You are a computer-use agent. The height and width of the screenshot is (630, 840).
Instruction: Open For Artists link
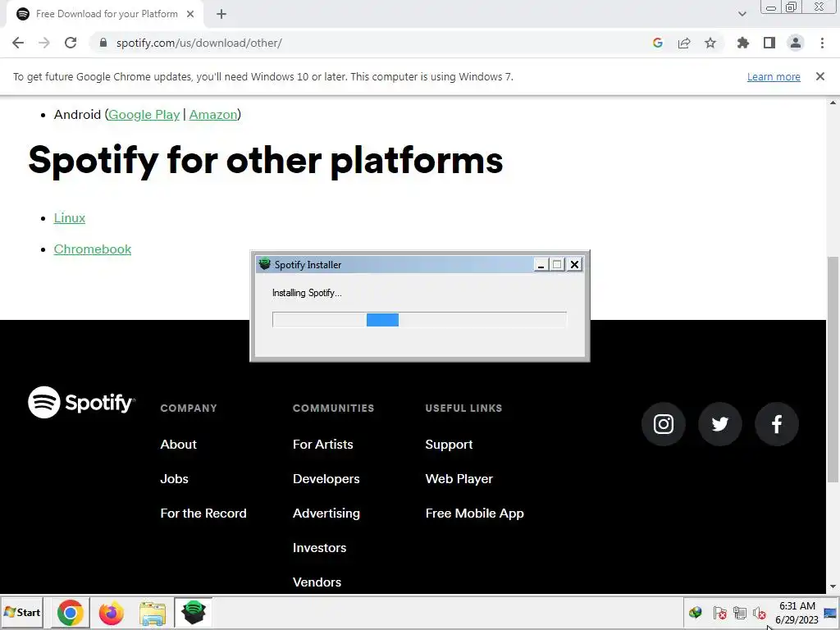(x=323, y=444)
